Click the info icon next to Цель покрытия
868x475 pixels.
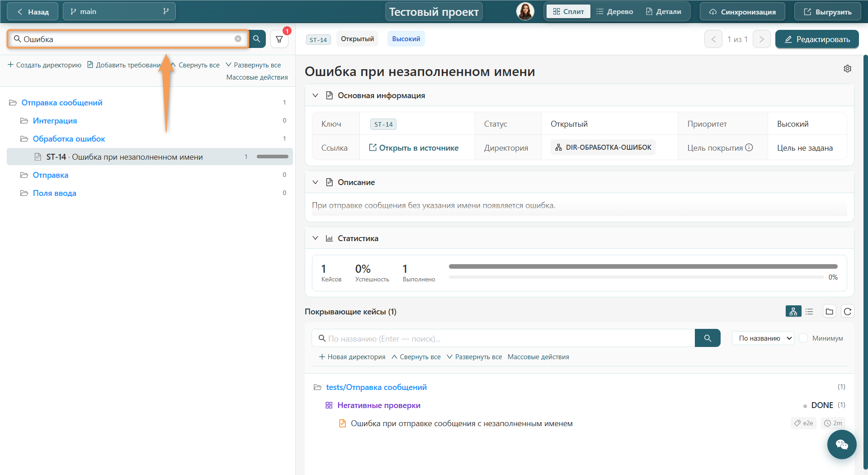point(749,147)
